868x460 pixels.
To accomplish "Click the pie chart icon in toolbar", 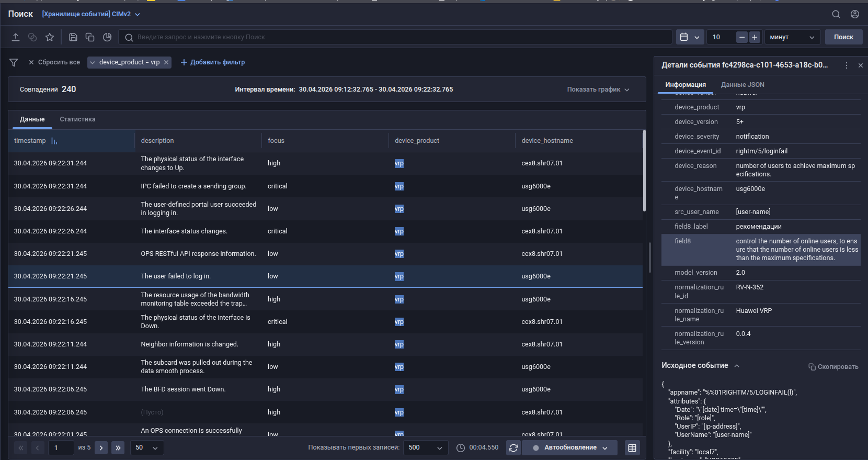I will (107, 37).
